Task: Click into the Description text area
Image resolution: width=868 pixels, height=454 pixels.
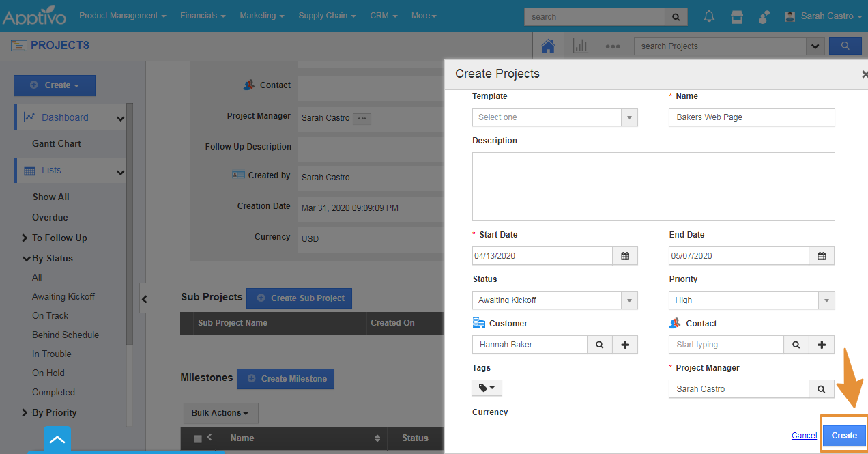Action: tap(653, 186)
